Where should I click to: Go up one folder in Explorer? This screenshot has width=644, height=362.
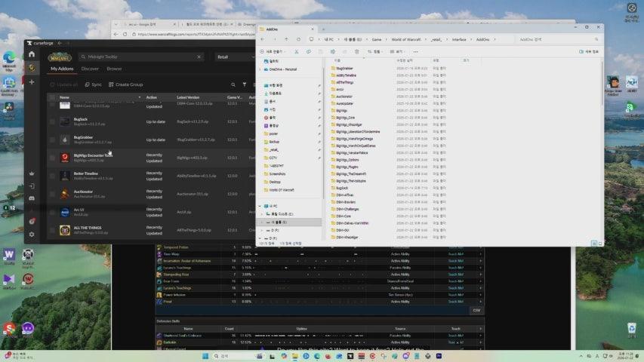coord(286,39)
